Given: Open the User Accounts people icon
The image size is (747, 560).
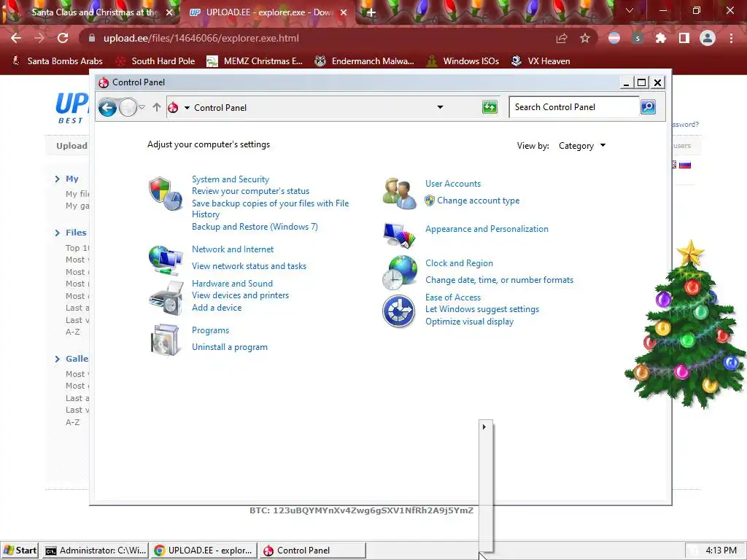Looking at the screenshot, I should point(399,193).
